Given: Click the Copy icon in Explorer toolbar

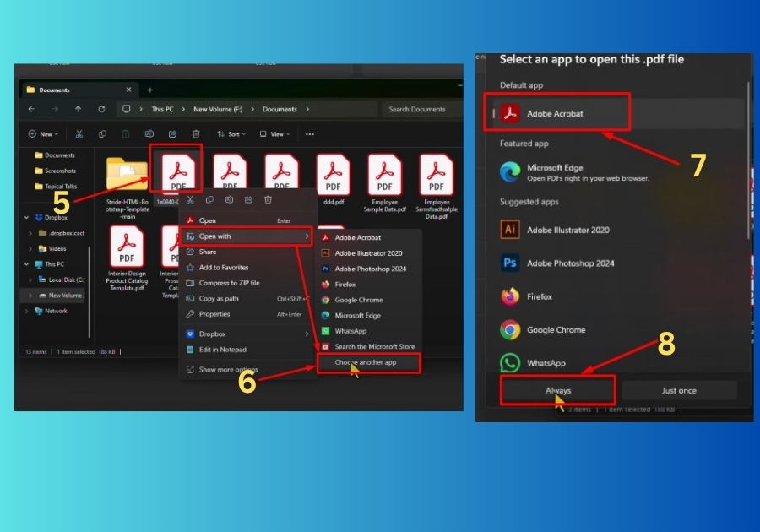Looking at the screenshot, I should [x=102, y=133].
